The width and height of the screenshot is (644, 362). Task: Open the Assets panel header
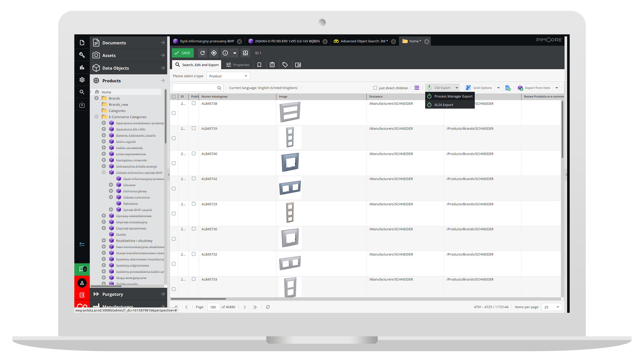coord(128,55)
